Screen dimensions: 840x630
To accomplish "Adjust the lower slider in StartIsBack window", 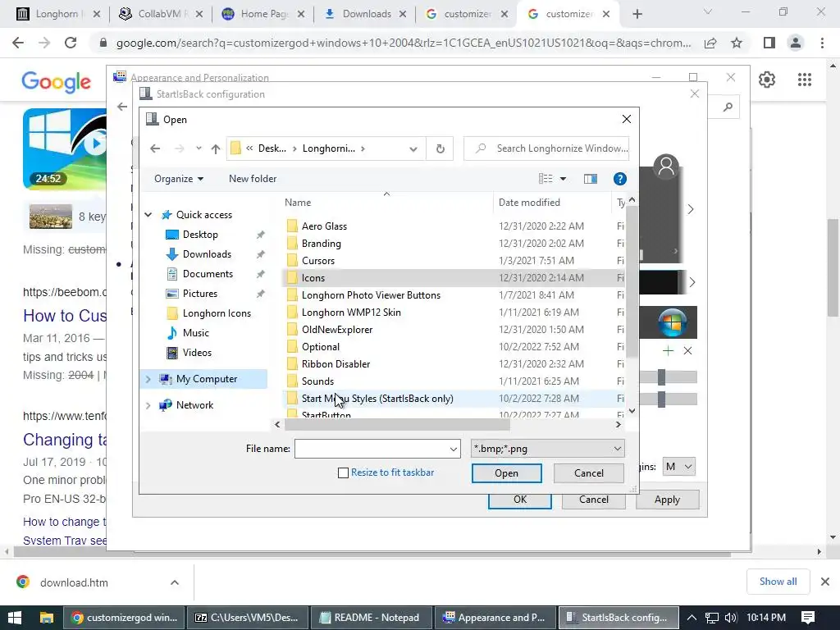I will coord(662,399).
